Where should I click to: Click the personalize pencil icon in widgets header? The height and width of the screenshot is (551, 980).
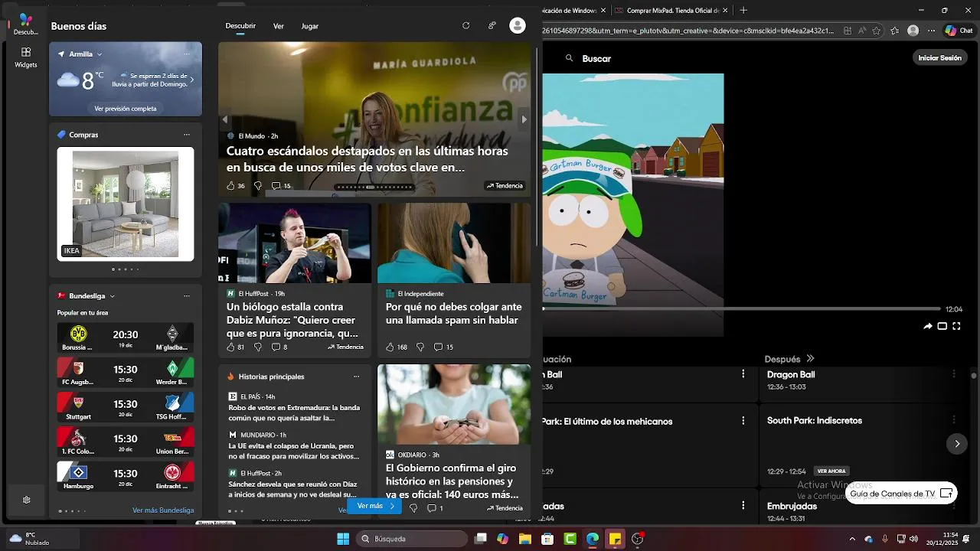tap(492, 25)
